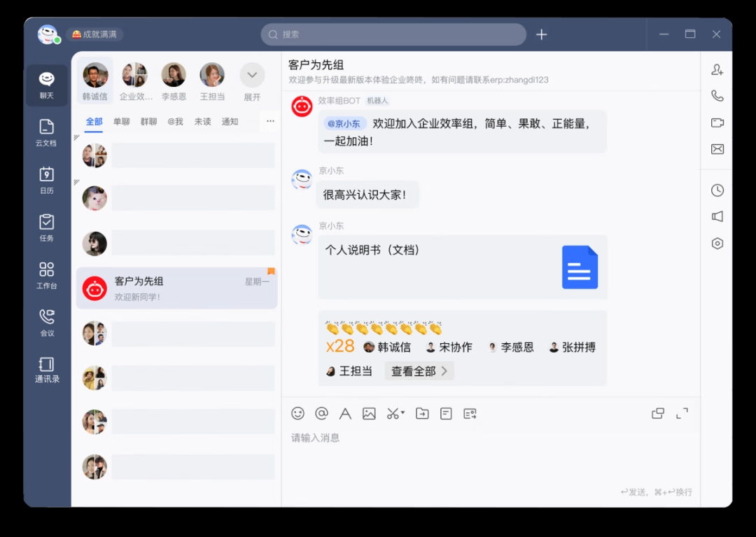Open announcements via the speaker icon
This screenshot has height=537, width=756.
pyautogui.click(x=717, y=216)
